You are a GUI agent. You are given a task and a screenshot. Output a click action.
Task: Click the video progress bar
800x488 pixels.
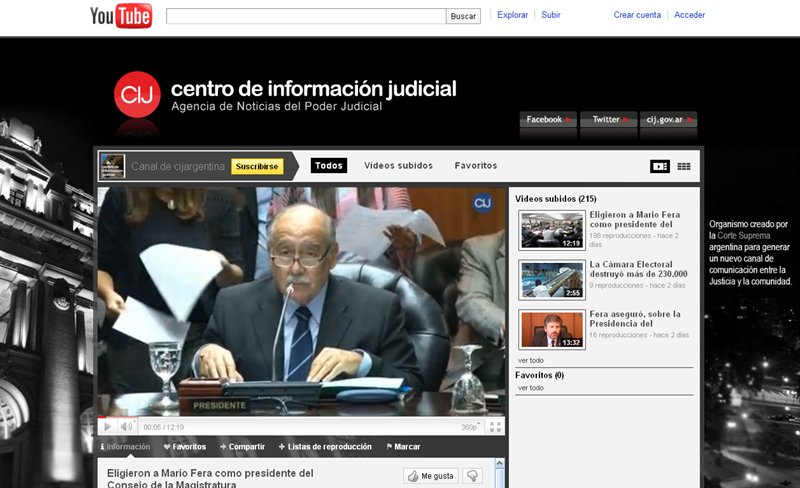pyautogui.click(x=301, y=417)
